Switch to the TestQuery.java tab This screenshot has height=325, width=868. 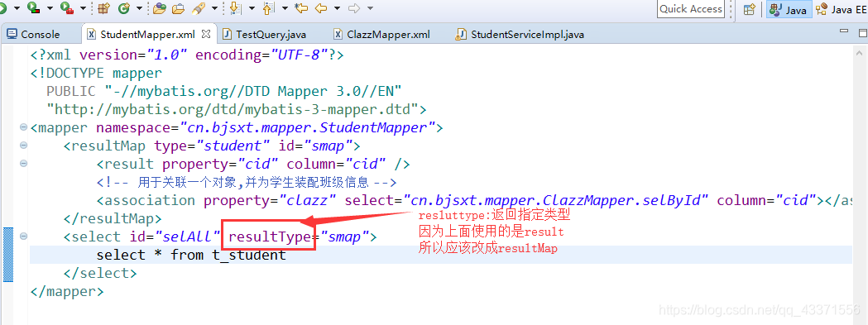click(265, 35)
